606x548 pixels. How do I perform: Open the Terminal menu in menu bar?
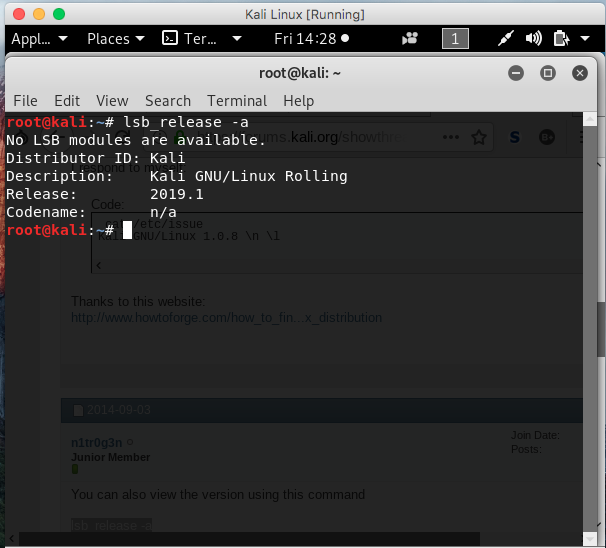[237, 101]
